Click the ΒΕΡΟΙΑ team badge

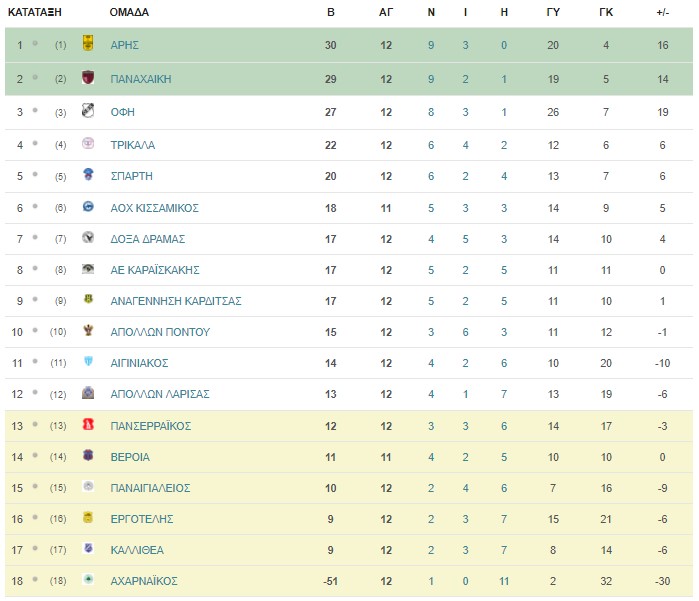(x=88, y=455)
